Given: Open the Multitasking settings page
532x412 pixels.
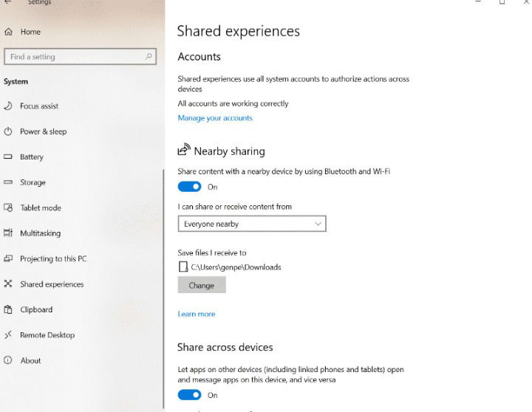Looking at the screenshot, I should (40, 233).
